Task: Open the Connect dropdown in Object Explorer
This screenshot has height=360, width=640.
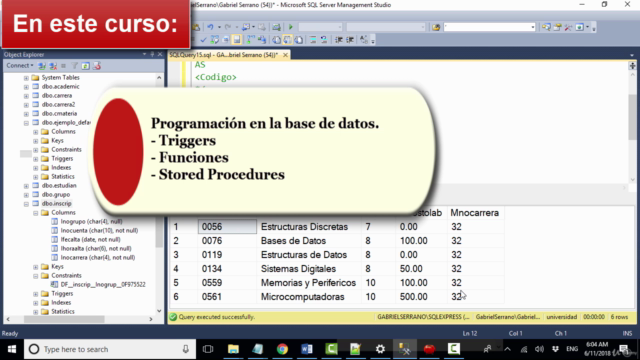Action: pos(20,66)
